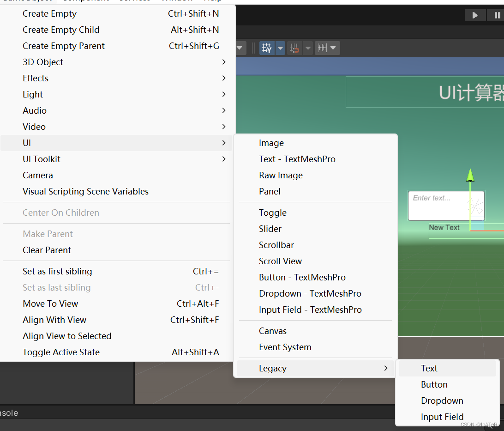Viewport: 504px width, 431px height.
Task: Open the Help menu
Action: pyautogui.click(x=213, y=1)
